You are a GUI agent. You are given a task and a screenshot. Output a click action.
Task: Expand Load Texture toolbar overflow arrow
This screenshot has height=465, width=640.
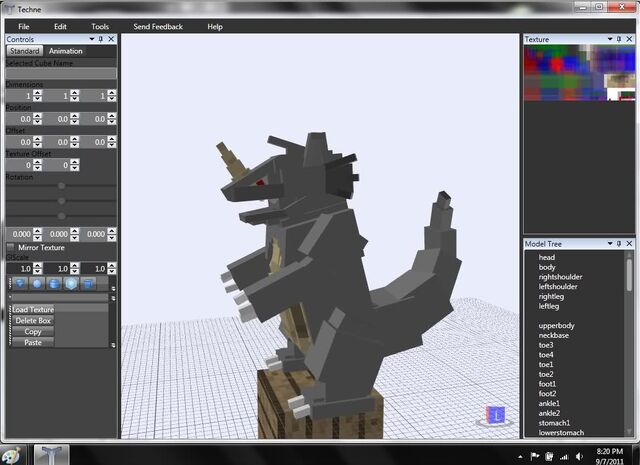click(x=113, y=345)
